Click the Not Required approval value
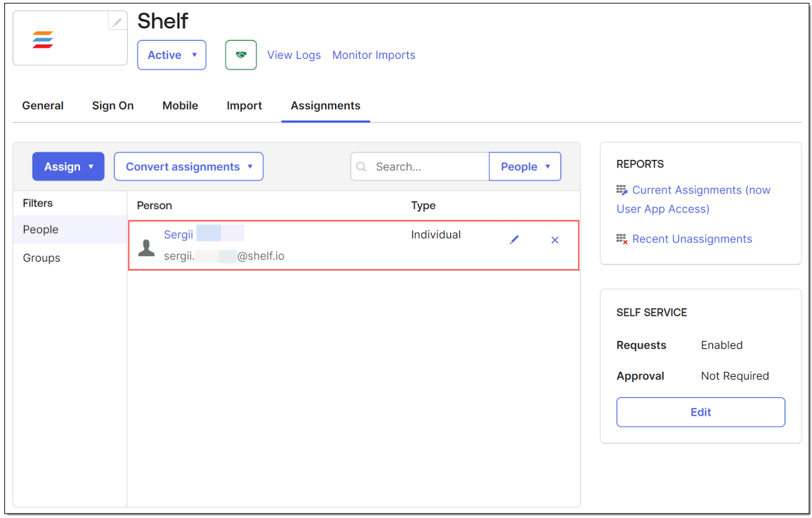Viewport: 812px width, 518px height. point(734,376)
